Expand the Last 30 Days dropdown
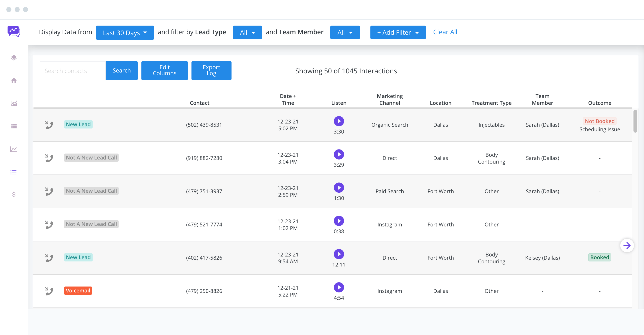Screen dimensions: 644x335 point(125,33)
